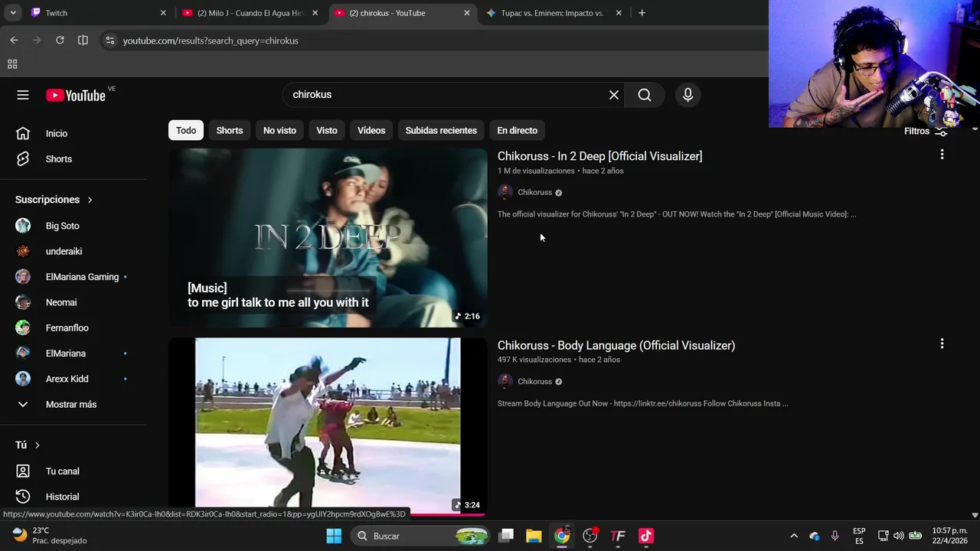
Task: Open more options for Body Language video
Action: tap(942, 344)
